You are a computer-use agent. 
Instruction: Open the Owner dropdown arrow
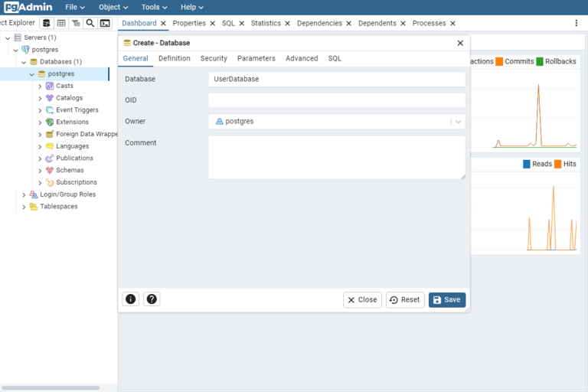(x=458, y=122)
